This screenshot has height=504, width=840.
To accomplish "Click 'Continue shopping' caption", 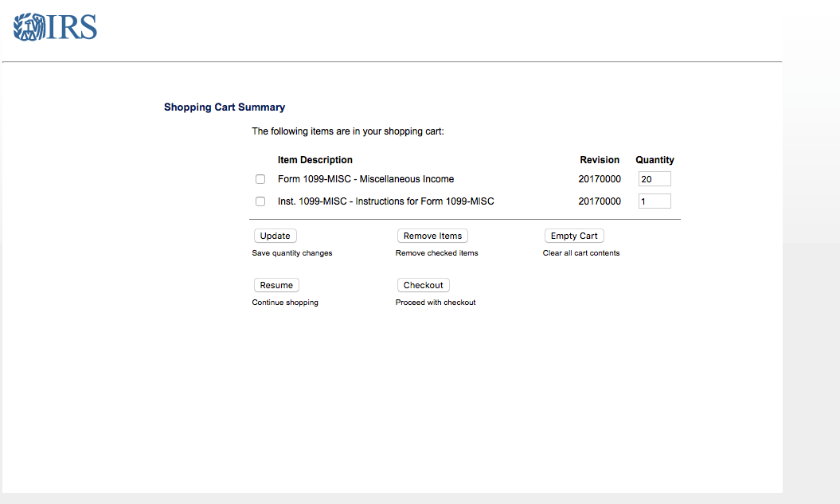I will point(285,302).
